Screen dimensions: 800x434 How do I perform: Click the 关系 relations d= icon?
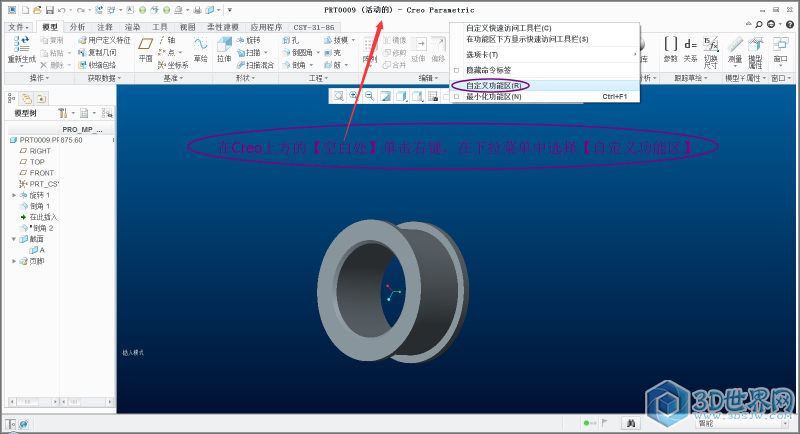(x=690, y=49)
